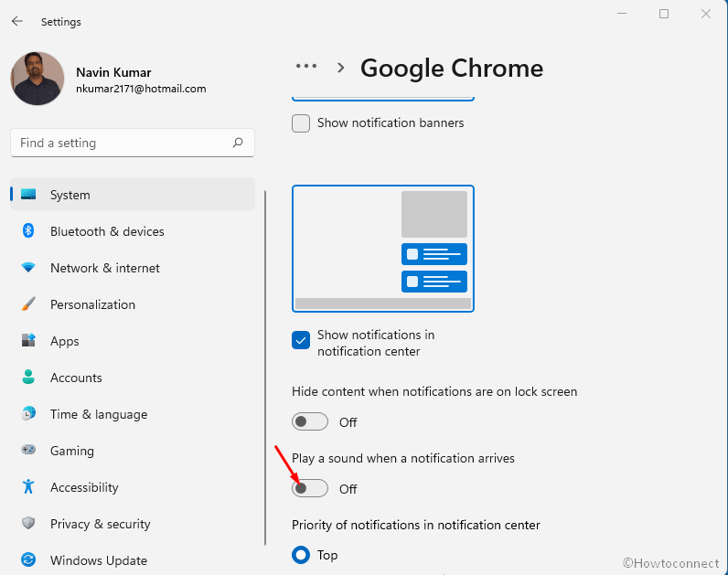Click Navin Kumar's profile picture
The width and height of the screenshot is (728, 575).
[37, 79]
